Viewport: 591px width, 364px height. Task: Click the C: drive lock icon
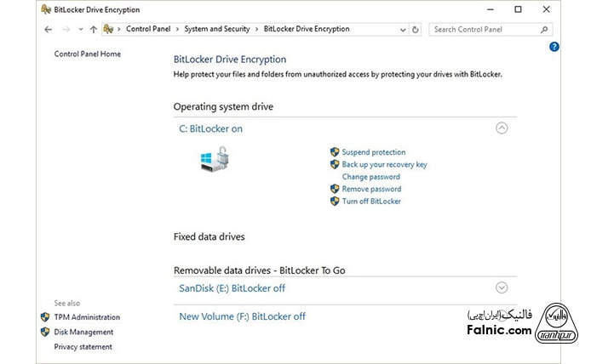pos(214,159)
